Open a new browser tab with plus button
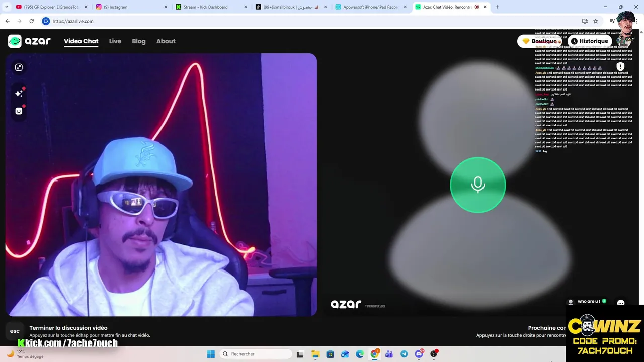Screen dimensions: 644x362 (497, 7)
